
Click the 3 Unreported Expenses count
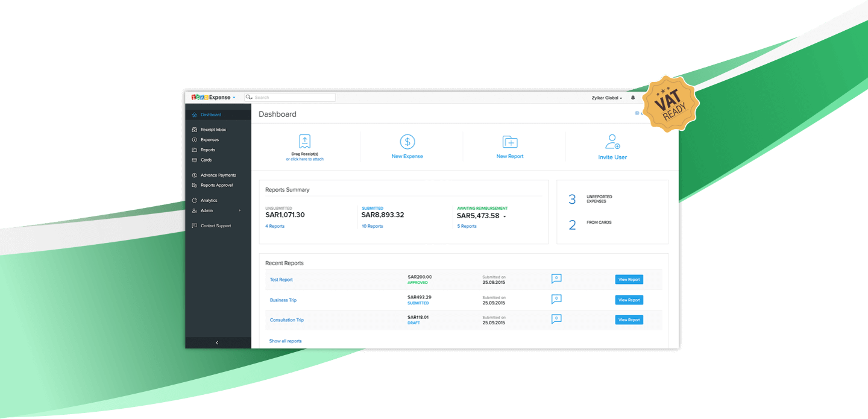[x=573, y=200]
